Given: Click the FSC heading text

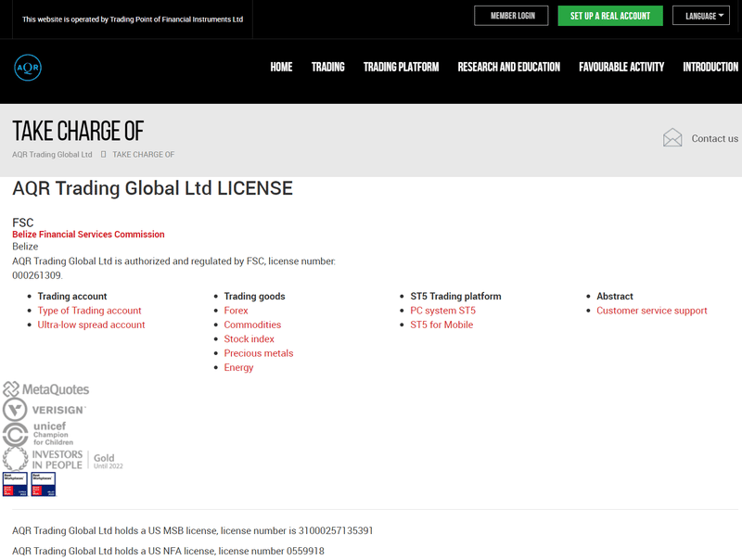Looking at the screenshot, I should 22,223.
